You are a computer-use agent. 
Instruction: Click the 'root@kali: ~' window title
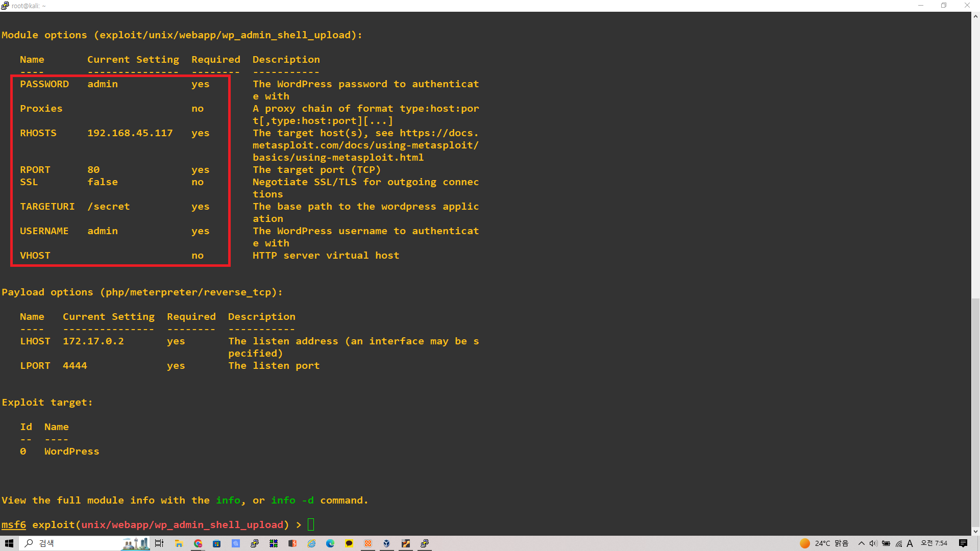29,6
